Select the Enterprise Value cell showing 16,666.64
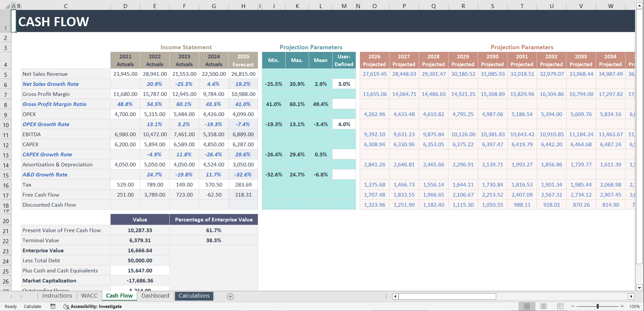 coord(139,250)
